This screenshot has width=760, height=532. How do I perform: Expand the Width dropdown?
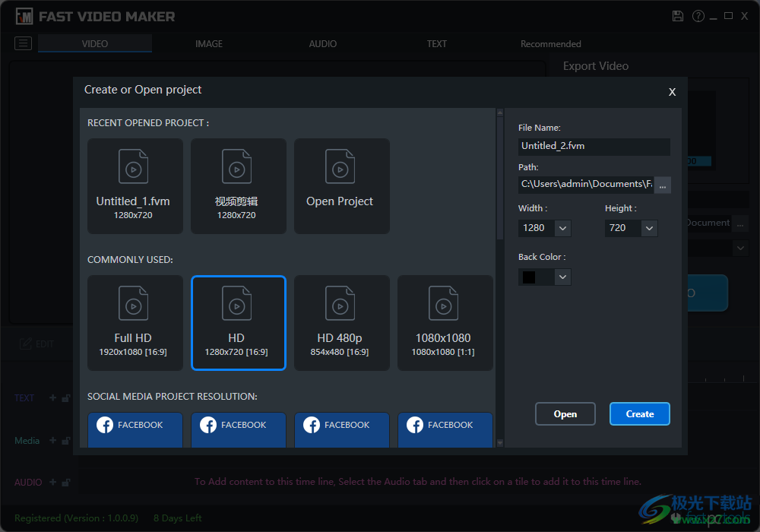pos(562,228)
